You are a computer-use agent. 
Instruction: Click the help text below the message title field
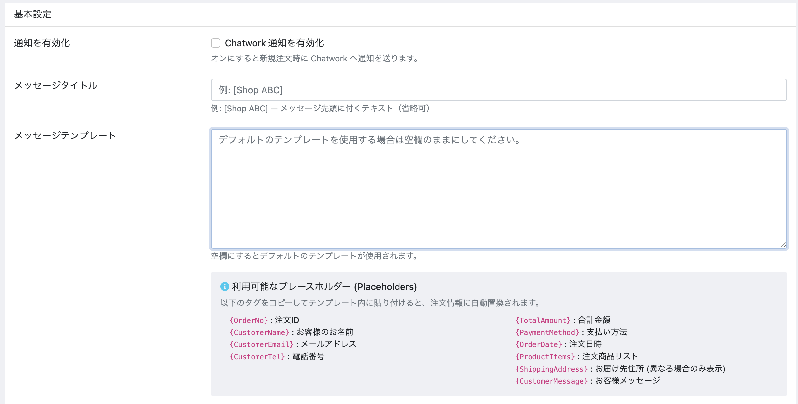(321, 108)
